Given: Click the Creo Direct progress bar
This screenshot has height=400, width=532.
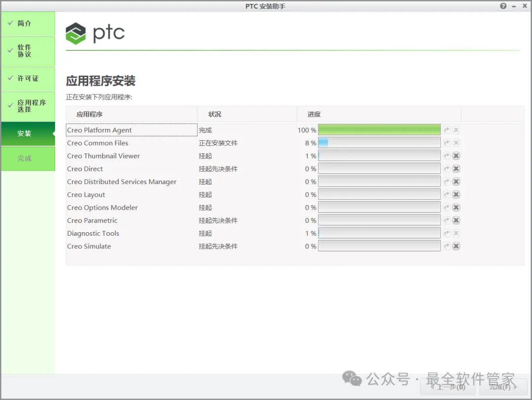Looking at the screenshot, I should coord(379,168).
